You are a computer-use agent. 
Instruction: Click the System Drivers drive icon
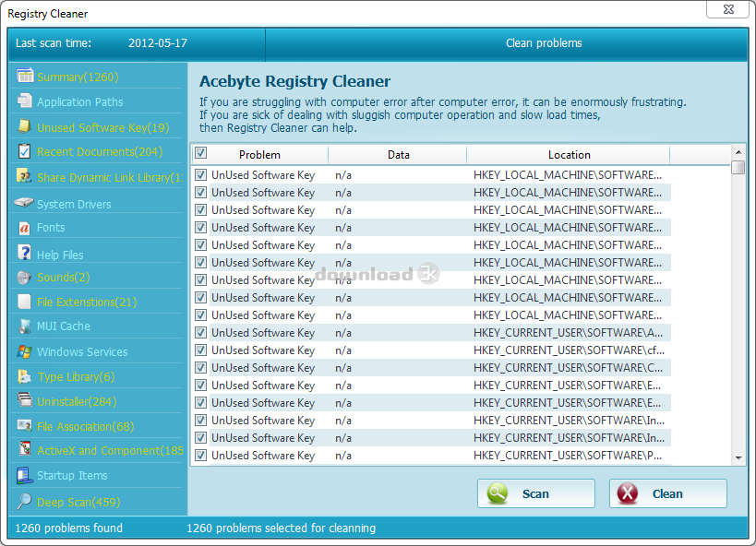(x=24, y=202)
